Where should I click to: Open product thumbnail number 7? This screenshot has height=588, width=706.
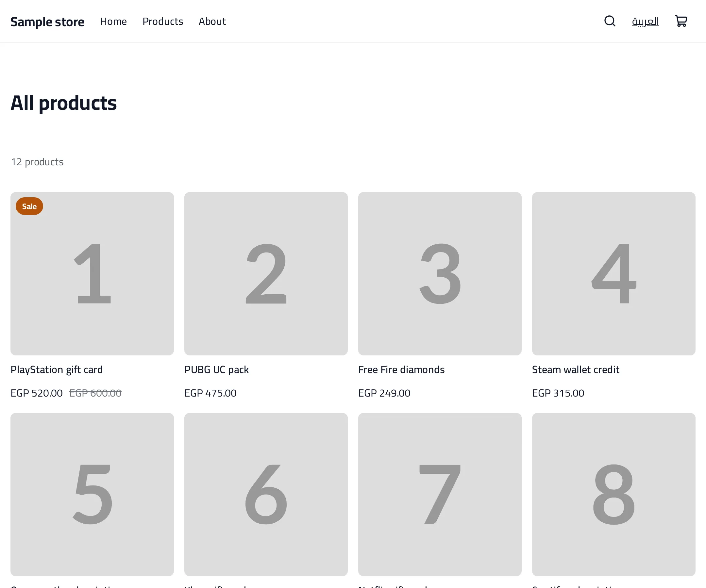coord(440,494)
